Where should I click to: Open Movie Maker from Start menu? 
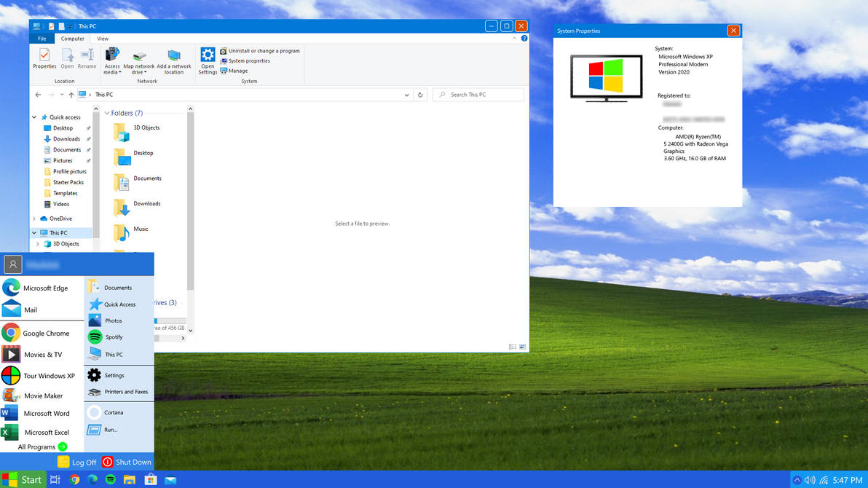pyautogui.click(x=33, y=395)
